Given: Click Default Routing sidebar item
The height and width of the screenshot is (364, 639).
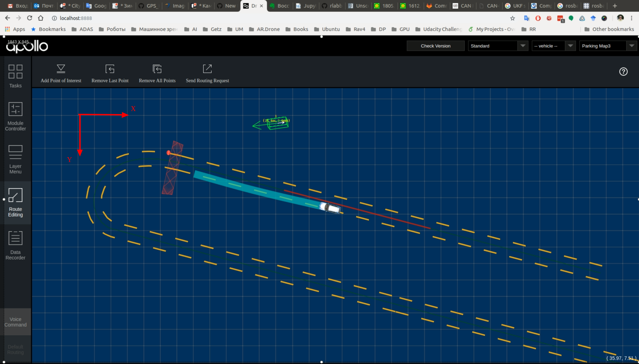Looking at the screenshot, I should click(x=16, y=350).
